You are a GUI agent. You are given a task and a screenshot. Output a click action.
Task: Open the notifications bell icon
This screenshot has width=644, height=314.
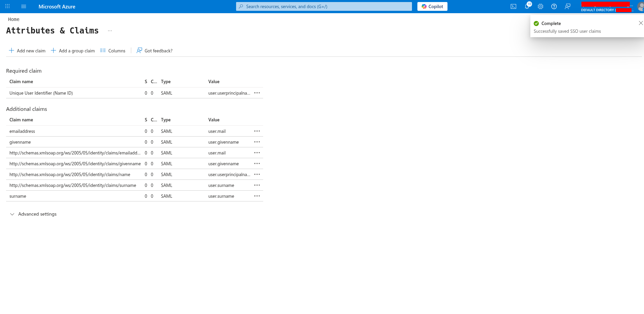point(527,6)
